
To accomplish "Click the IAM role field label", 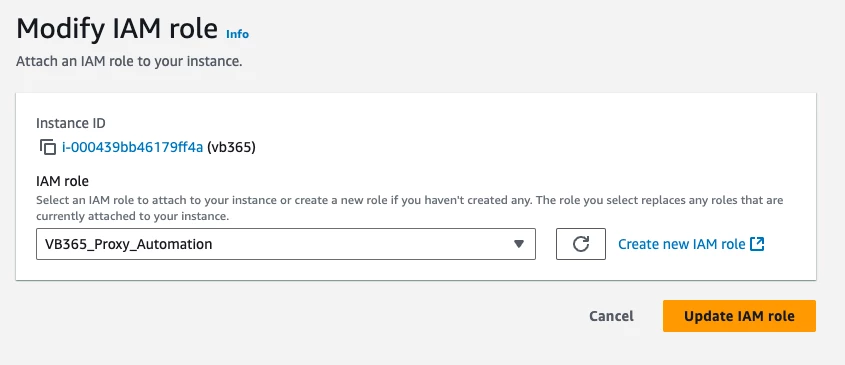I will (63, 181).
